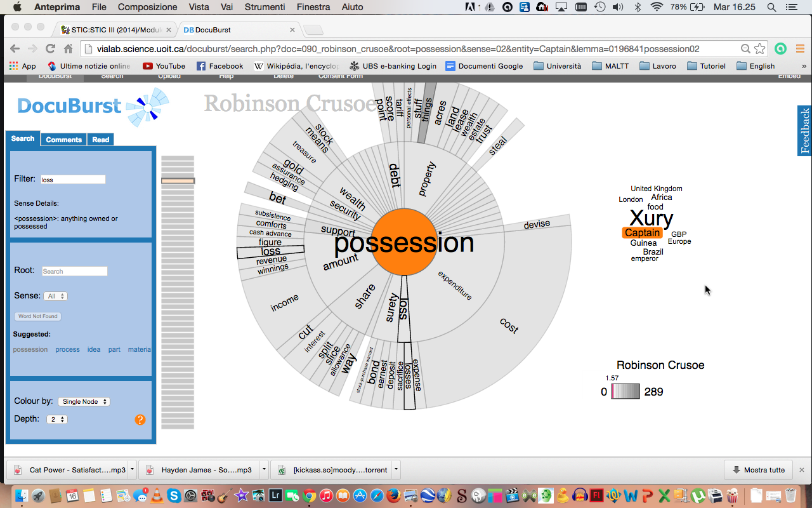Viewport: 812px width, 508px height.
Task: Click the Xury entity in the word cloud
Action: [651, 218]
